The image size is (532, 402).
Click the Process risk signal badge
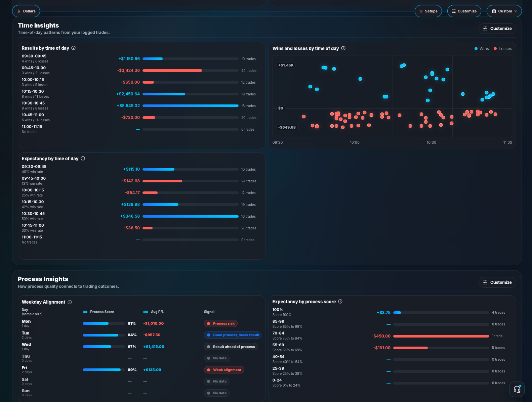click(x=221, y=323)
